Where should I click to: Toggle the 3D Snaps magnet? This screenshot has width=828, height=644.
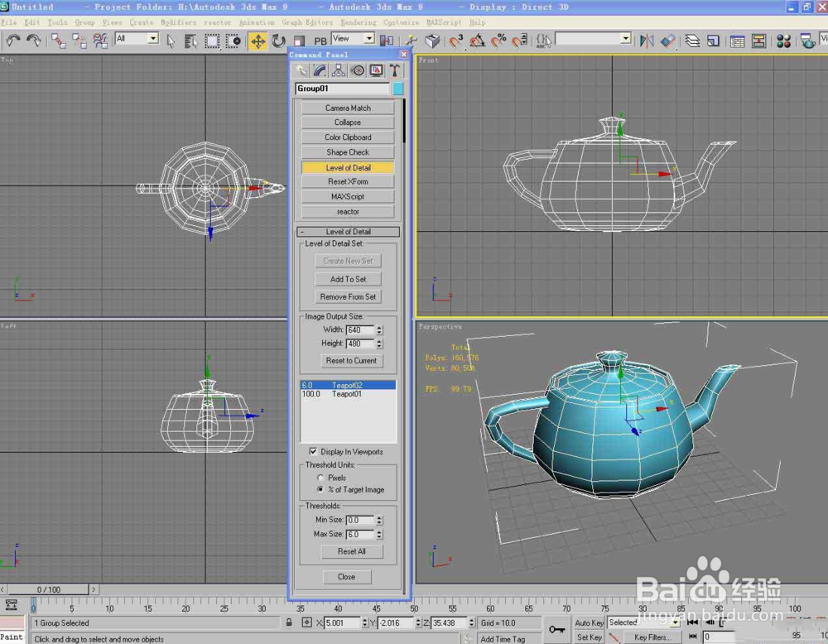[x=456, y=41]
